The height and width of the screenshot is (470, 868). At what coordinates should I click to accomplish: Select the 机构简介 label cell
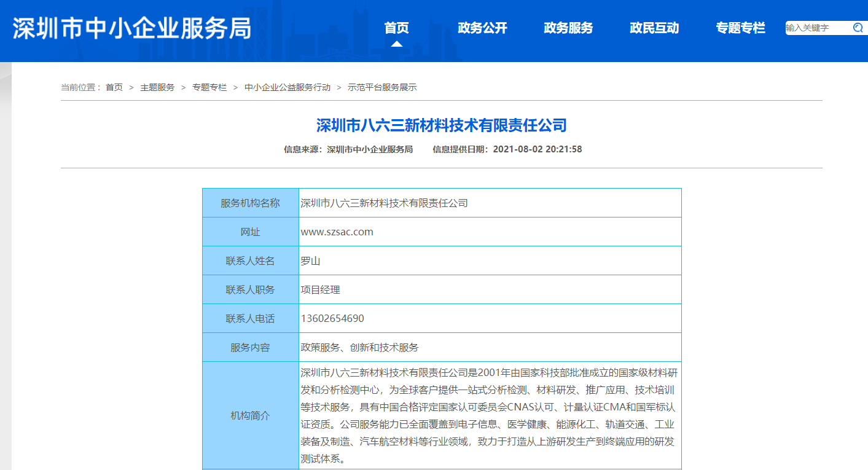pyautogui.click(x=251, y=415)
